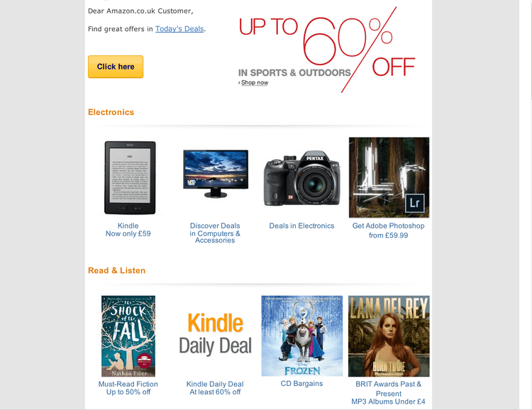532x410 pixels.
Task: Click The Shock of the Fall cover
Action: (x=128, y=336)
